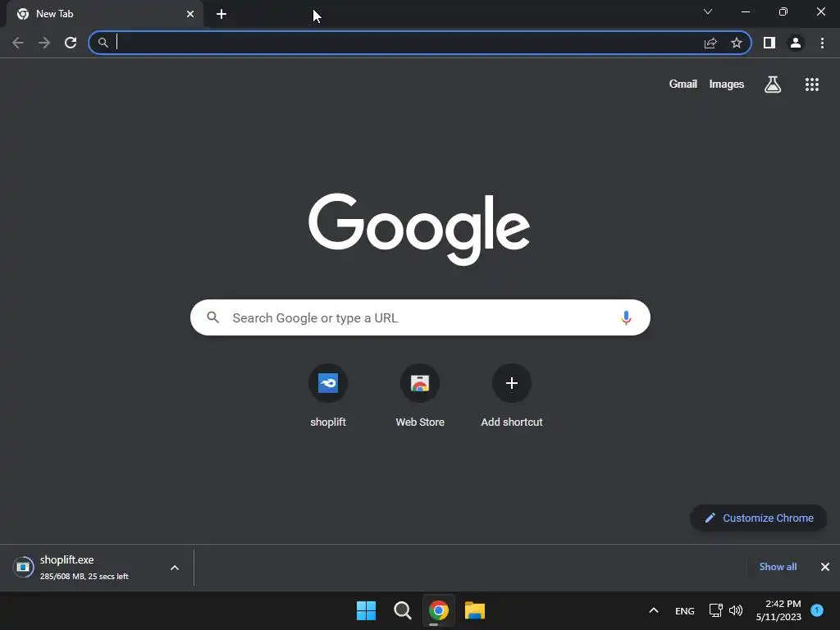840x630 pixels.
Task: Open the Windows Start menu
Action: [367, 610]
